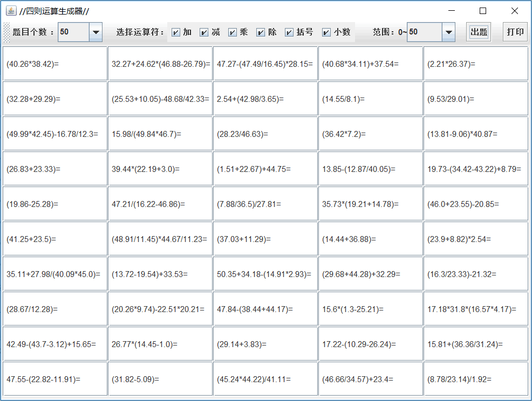Select cell 19.73-(34.42-43.22)+8.79=
Image resolution: width=532 pixels, height=401 pixels.
click(476, 169)
